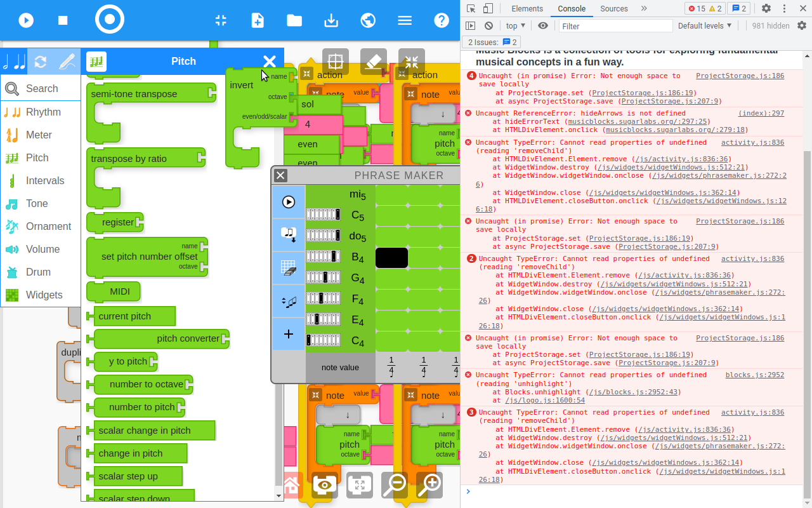Image resolution: width=812 pixels, height=508 pixels.
Task: Erase all notes using the Phrase Maker eraser
Action: (289, 267)
